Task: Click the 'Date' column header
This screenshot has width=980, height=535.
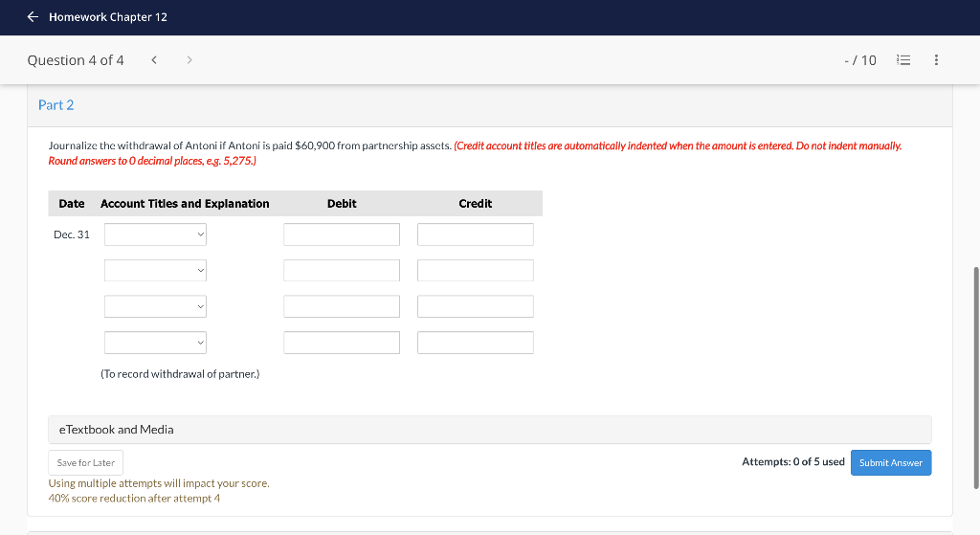Action: point(71,204)
